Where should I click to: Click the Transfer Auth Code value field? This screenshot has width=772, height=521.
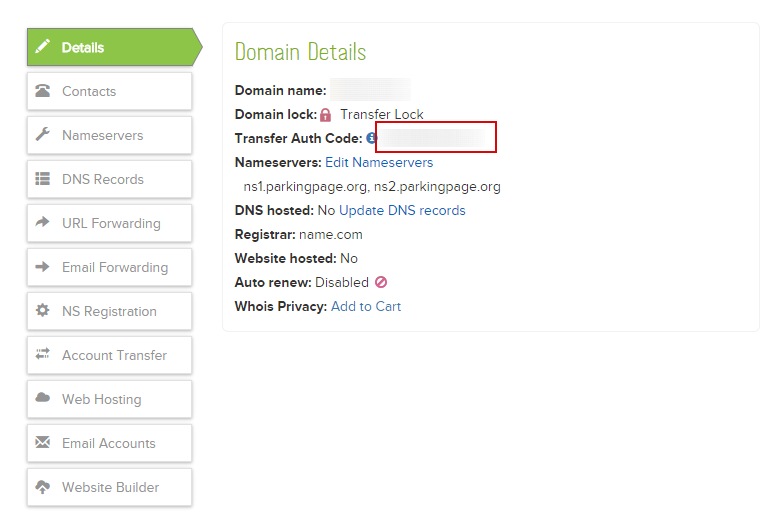click(435, 138)
